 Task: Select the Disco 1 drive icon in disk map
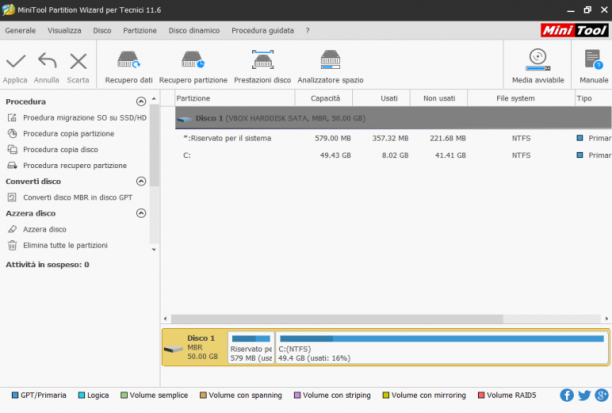(x=173, y=349)
